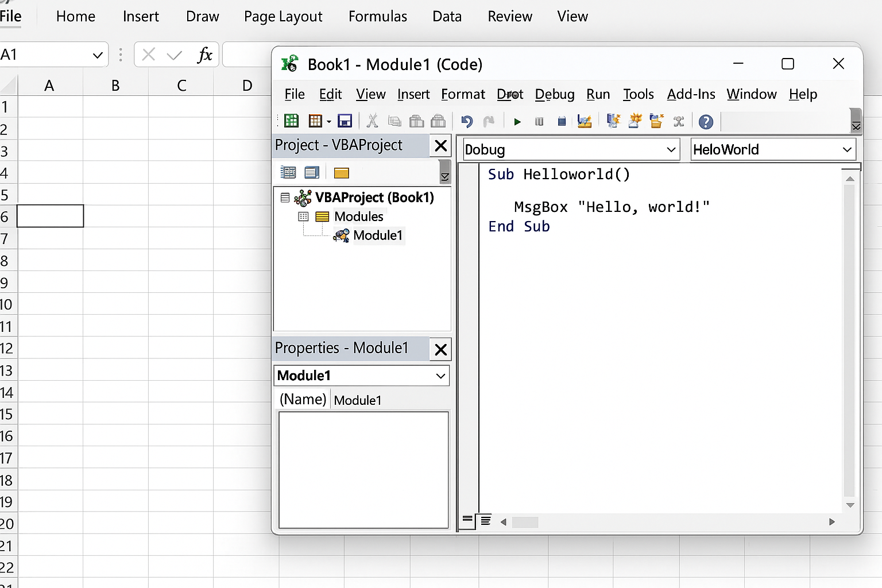Open the Window menu
Screen dimensions: 882x588
coord(751,94)
